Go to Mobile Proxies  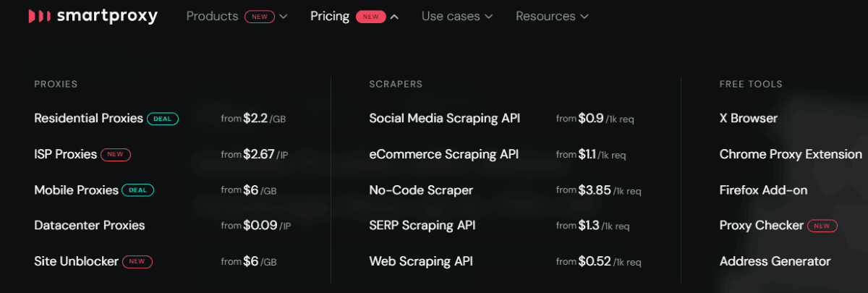click(x=76, y=190)
